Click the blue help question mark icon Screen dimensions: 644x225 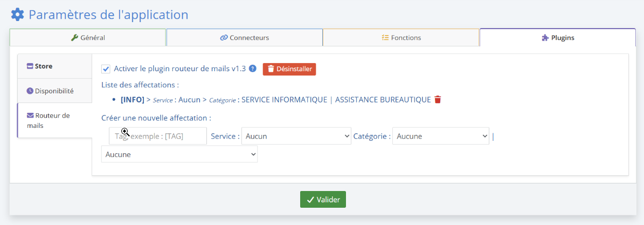pyautogui.click(x=252, y=69)
